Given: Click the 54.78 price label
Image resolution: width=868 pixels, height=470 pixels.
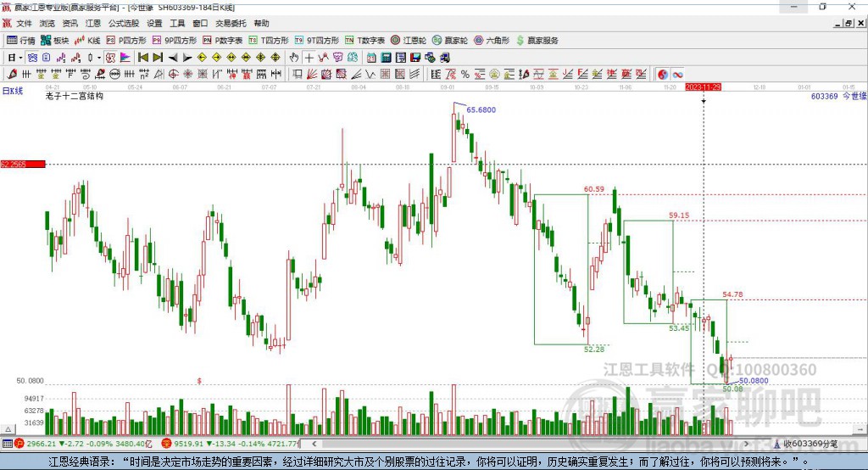Looking at the screenshot, I should 732,294.
